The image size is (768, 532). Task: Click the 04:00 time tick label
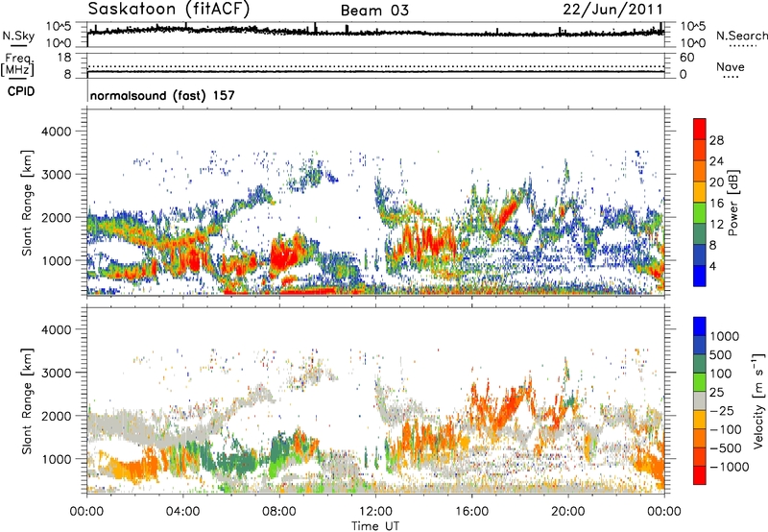182,512
